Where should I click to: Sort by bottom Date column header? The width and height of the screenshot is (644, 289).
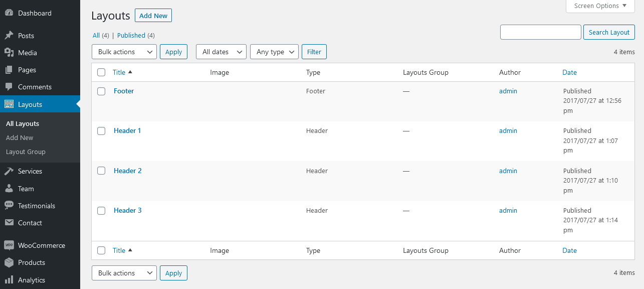tap(569, 250)
